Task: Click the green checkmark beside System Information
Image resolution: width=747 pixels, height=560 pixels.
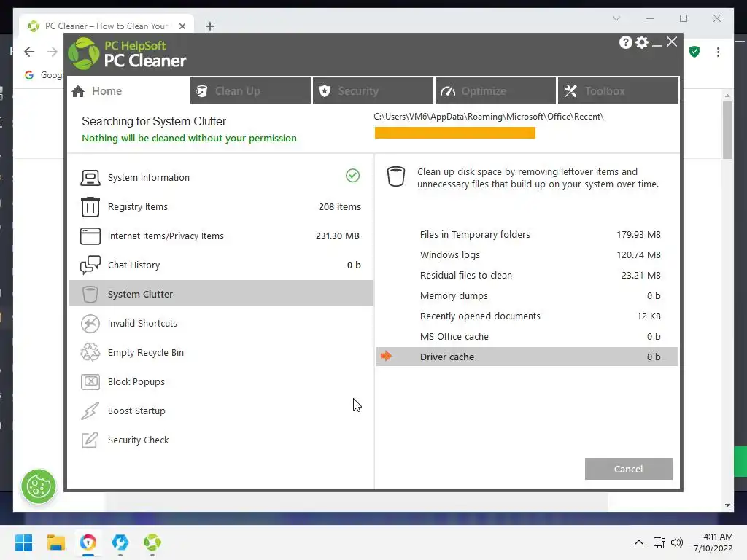Action: point(352,176)
